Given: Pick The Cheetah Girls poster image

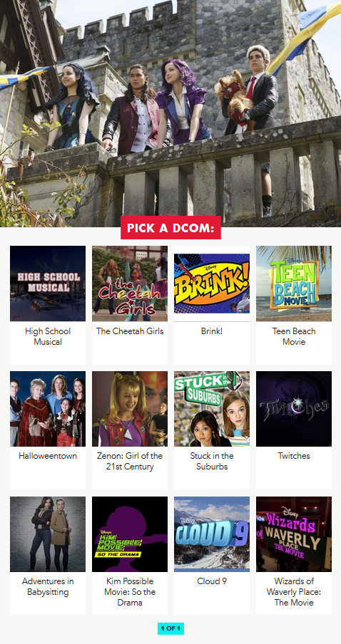Looking at the screenshot, I should (130, 284).
